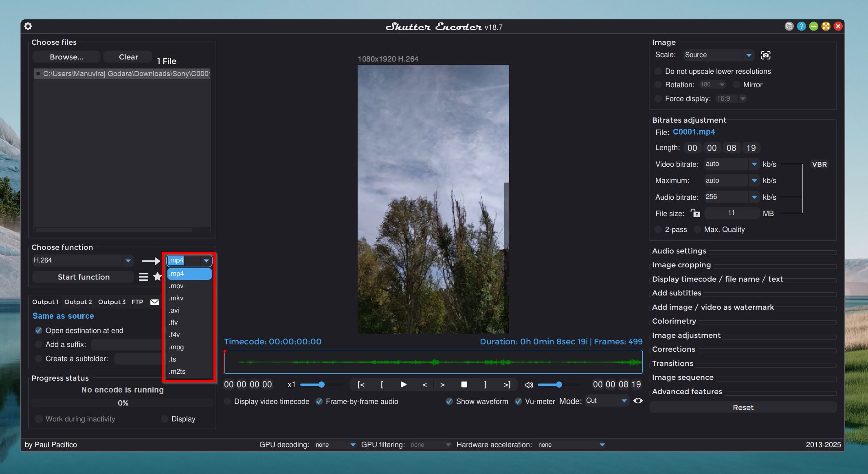Uncheck Show waveform
Screen dimensions: 868x474
(x=449, y=401)
